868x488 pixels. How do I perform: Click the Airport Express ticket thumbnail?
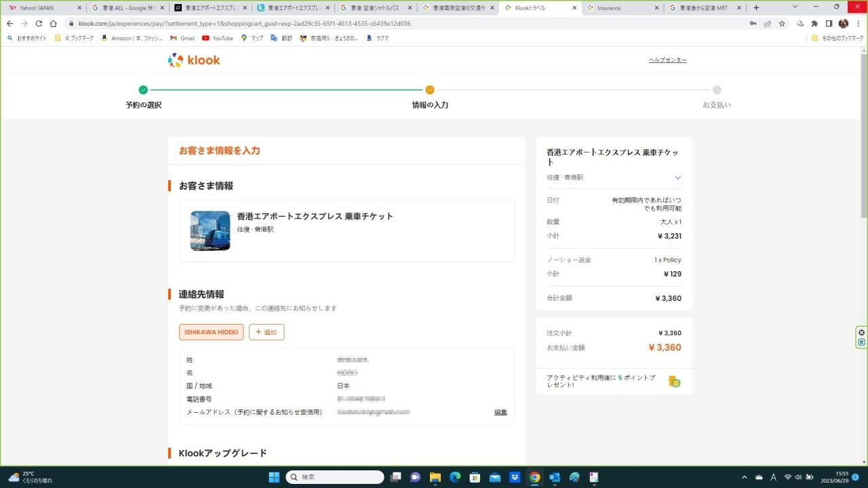point(210,230)
